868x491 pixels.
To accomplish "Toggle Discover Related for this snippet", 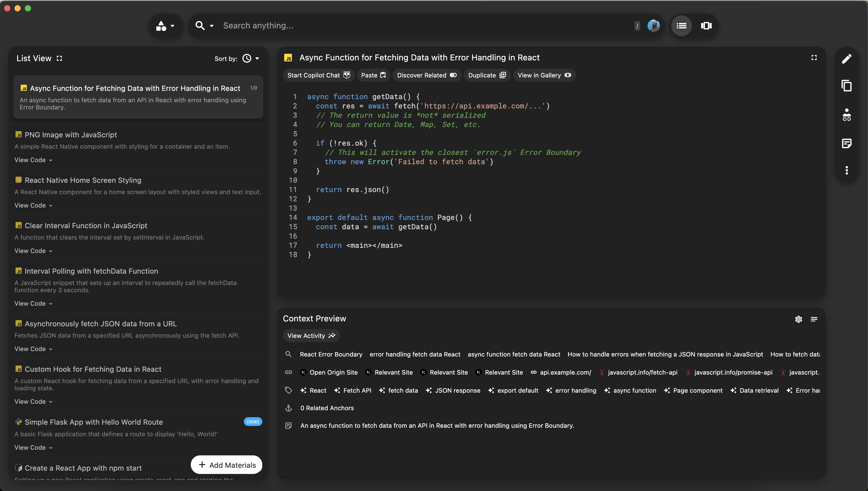I will click(427, 75).
